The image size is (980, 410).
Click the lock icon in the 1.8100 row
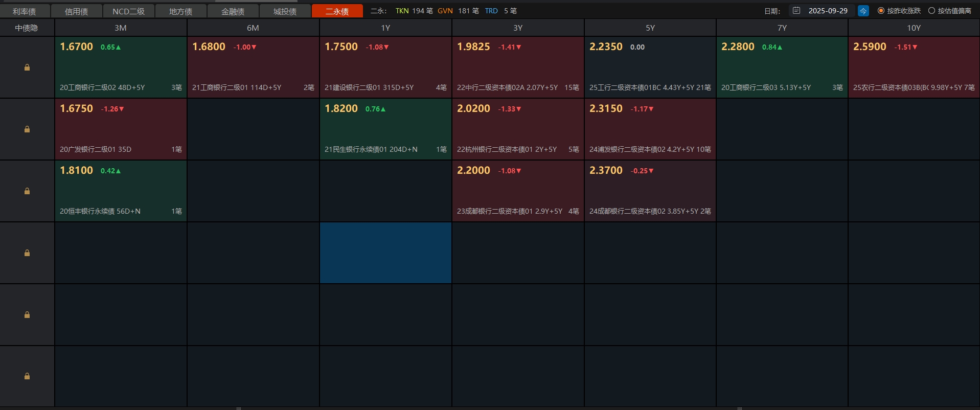coord(27,191)
